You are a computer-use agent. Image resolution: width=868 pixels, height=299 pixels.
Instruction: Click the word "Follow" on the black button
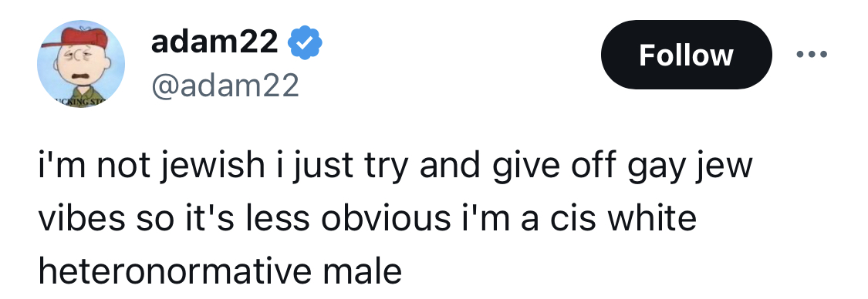click(686, 55)
